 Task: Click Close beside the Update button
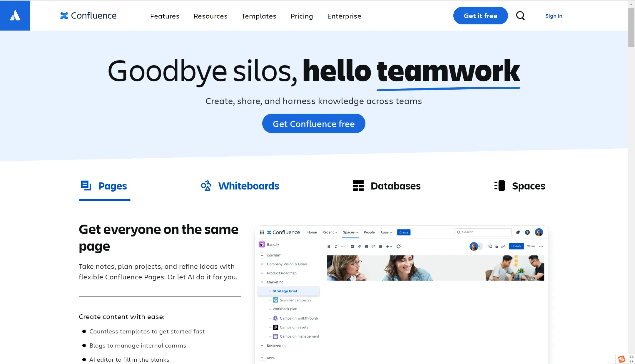531,246
